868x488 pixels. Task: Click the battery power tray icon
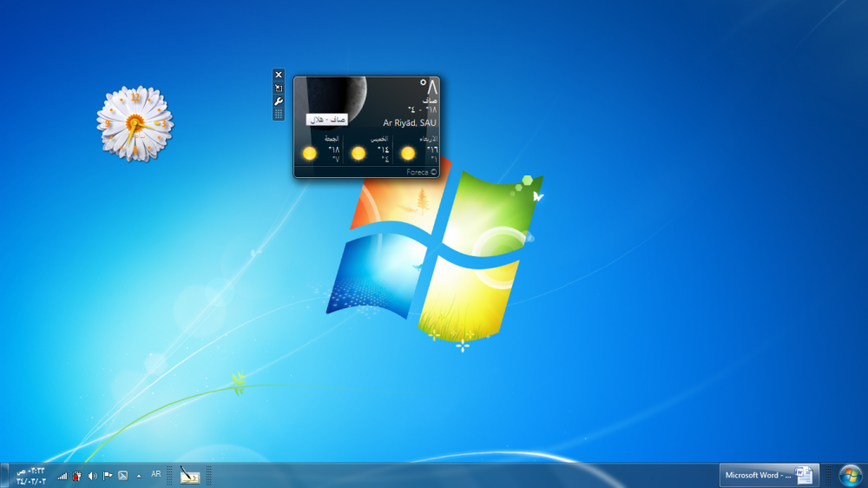click(x=77, y=475)
